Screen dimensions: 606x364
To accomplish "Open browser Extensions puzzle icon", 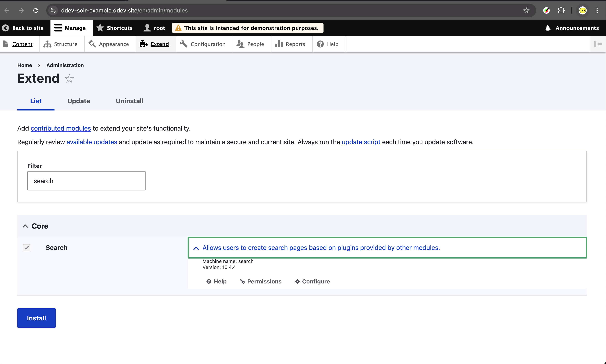I will 561,11.
